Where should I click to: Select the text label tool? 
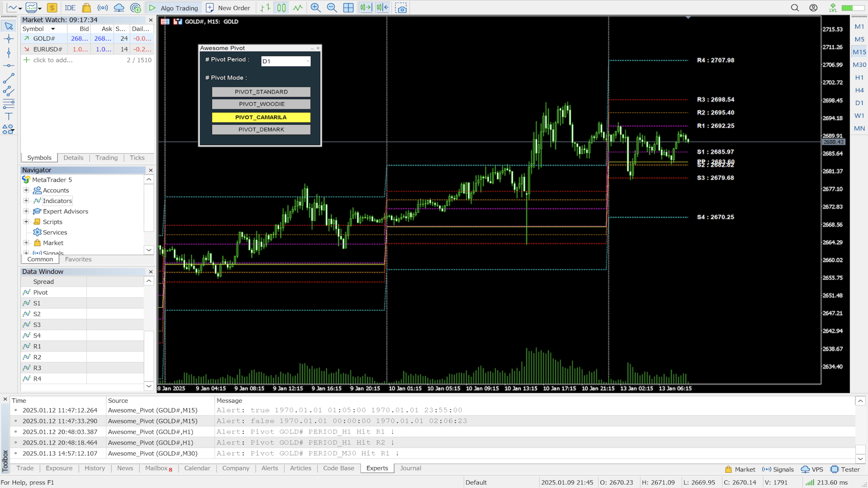point(9,117)
